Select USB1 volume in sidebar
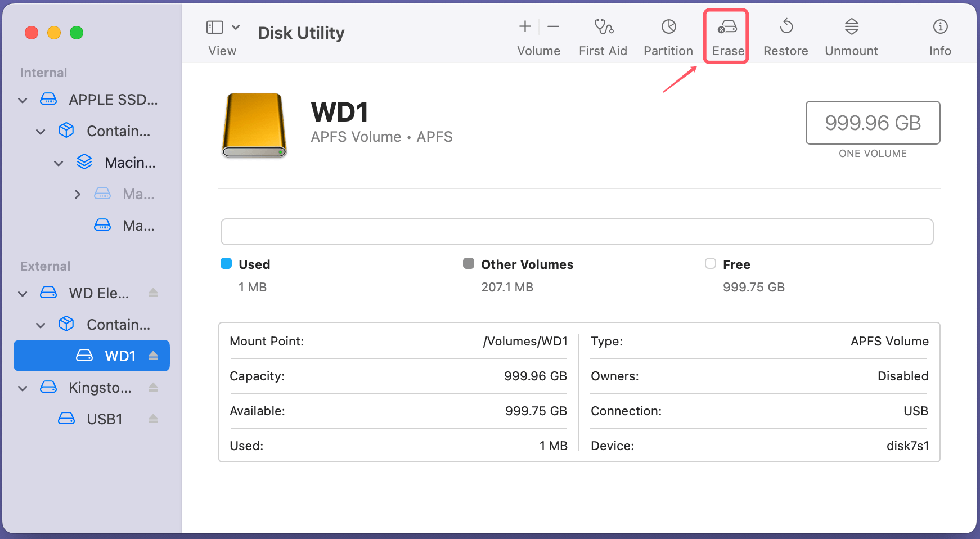 tap(104, 419)
